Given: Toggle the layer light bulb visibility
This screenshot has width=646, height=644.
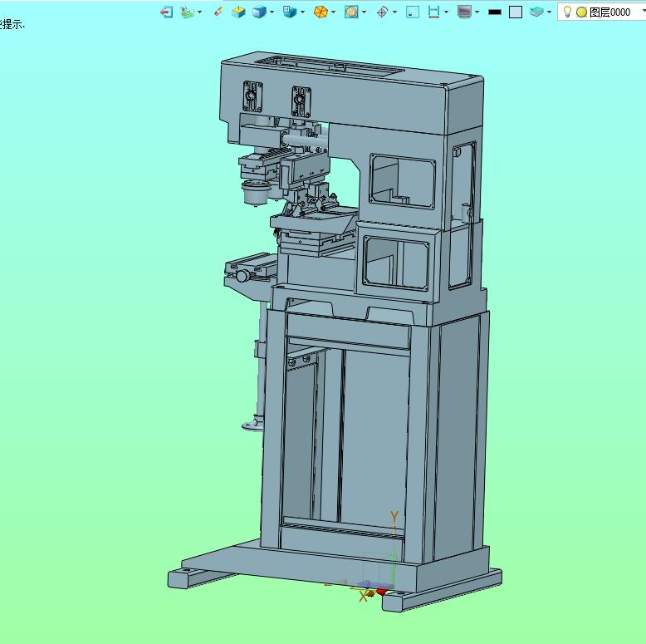Looking at the screenshot, I should click(x=567, y=12).
